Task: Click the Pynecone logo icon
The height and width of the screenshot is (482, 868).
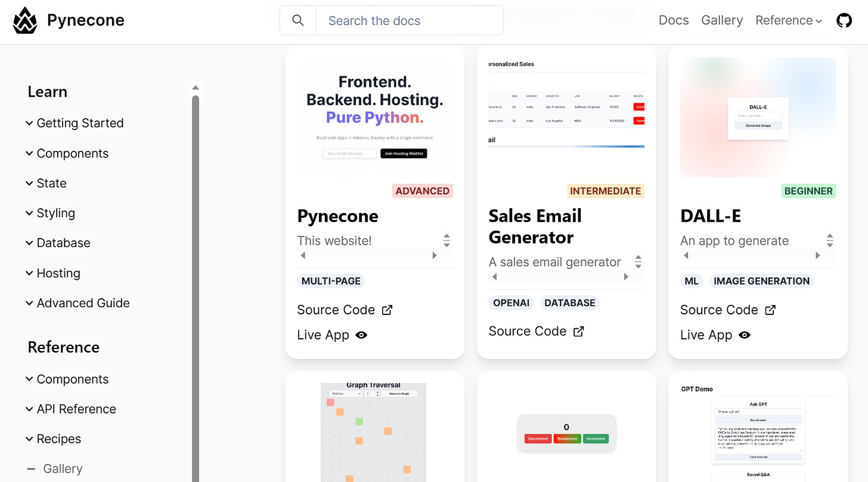Action: coord(25,21)
